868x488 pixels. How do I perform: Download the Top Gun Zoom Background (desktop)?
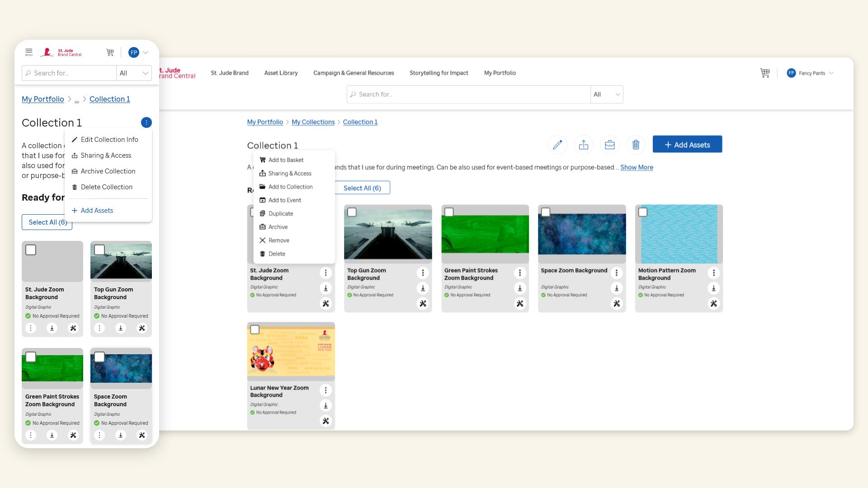tap(423, 288)
